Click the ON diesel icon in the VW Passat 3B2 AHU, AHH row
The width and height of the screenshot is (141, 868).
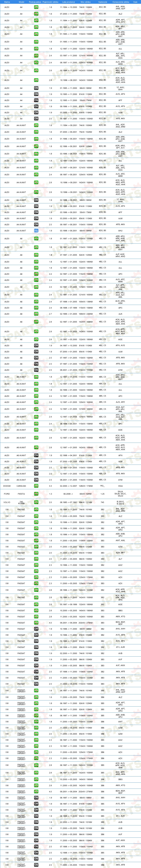tap(36, 629)
